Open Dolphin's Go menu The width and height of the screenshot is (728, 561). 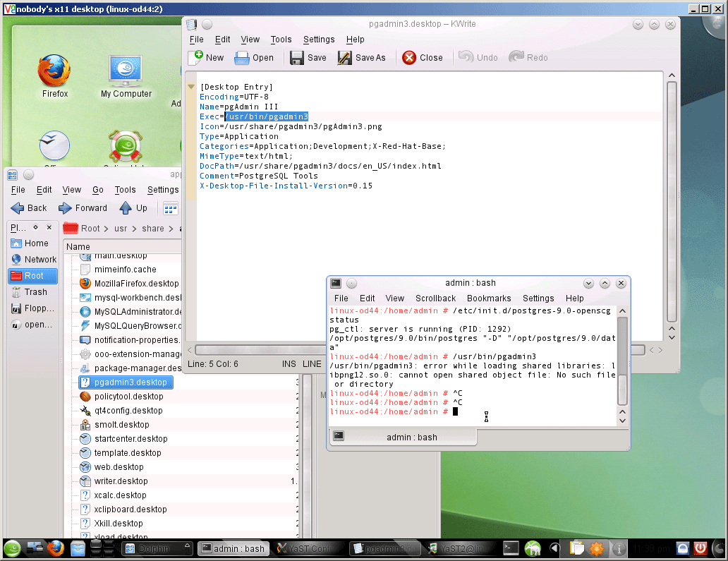point(97,190)
